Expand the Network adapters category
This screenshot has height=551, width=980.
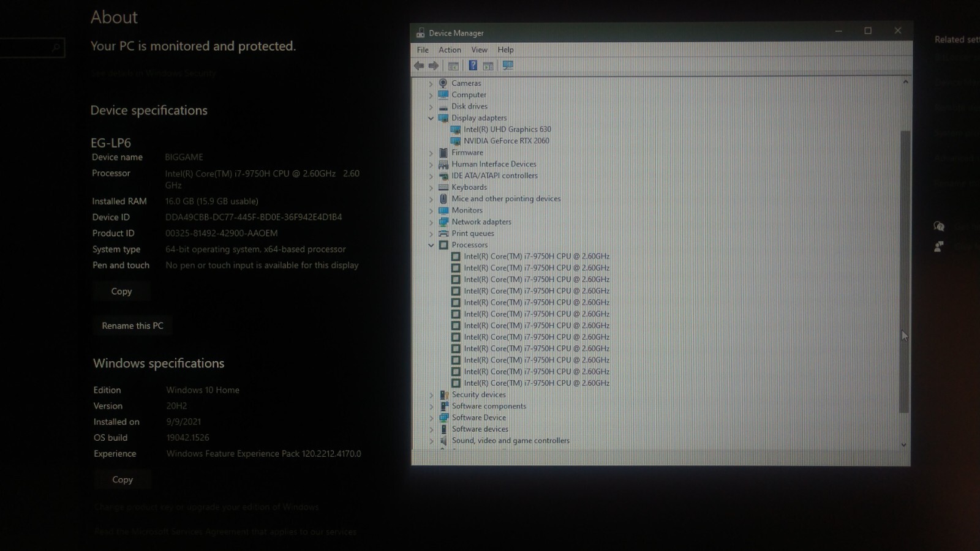coord(431,222)
